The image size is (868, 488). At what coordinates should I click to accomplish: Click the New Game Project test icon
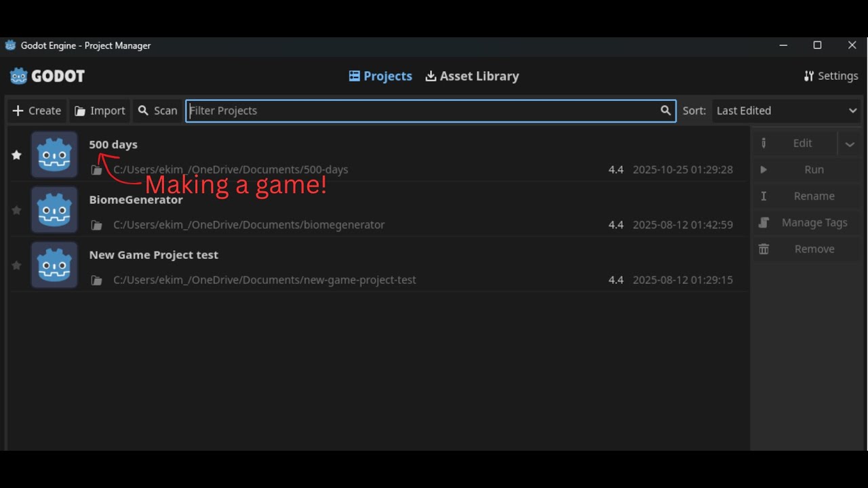[54, 265]
